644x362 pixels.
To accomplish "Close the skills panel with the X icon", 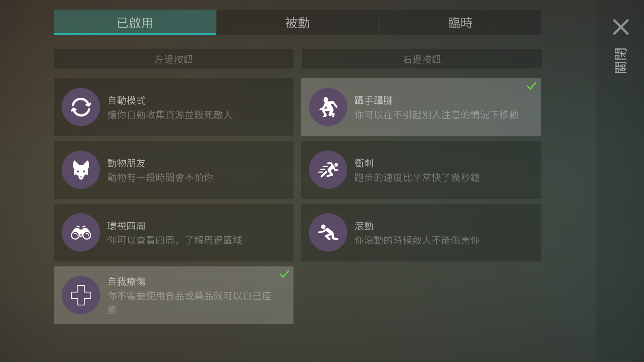I will coord(621,27).
